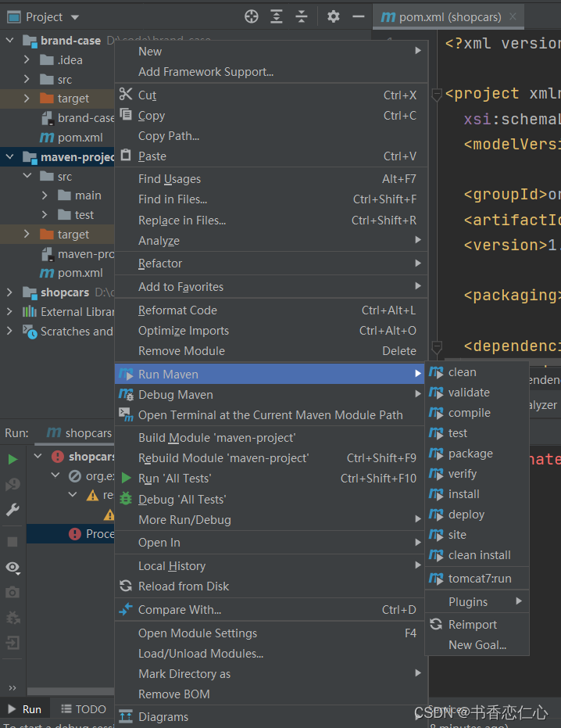Click the Expand All icon in Project toolbar
The width and height of the screenshot is (561, 728).
pos(277,16)
